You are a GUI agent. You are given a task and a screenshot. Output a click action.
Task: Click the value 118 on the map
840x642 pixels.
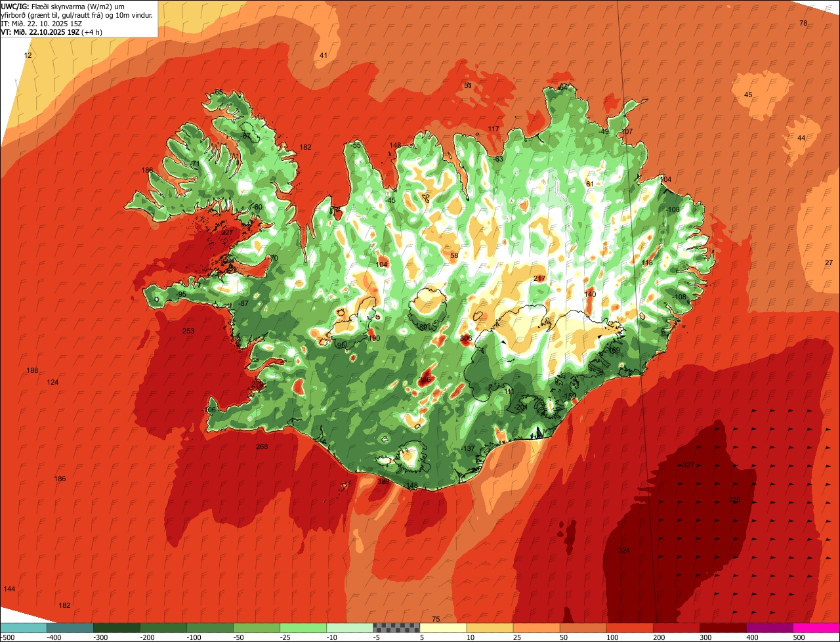[x=648, y=263]
